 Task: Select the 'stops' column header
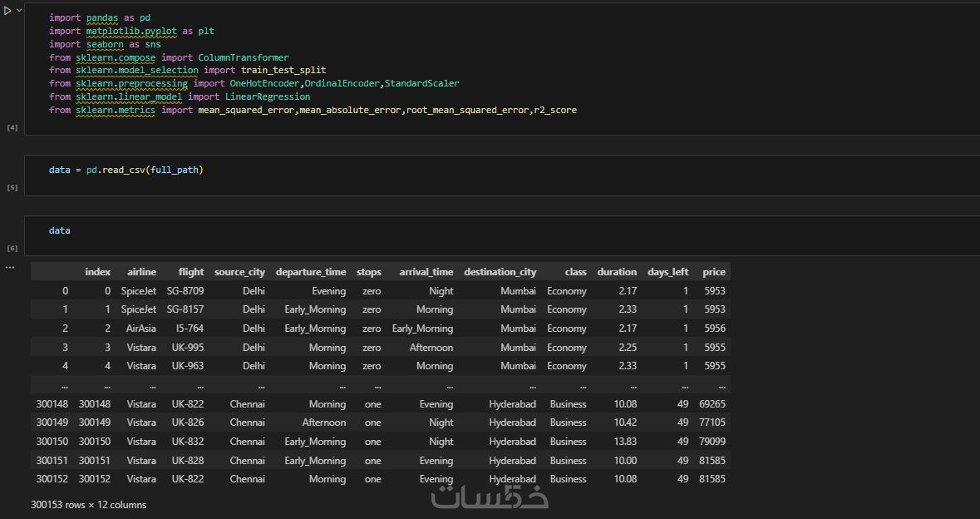(x=369, y=273)
